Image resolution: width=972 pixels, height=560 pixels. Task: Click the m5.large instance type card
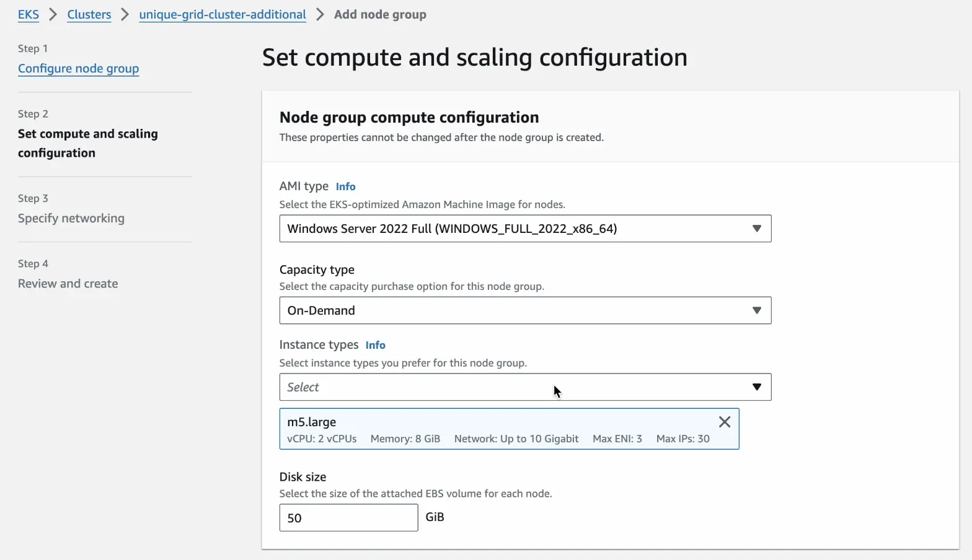coord(496,429)
